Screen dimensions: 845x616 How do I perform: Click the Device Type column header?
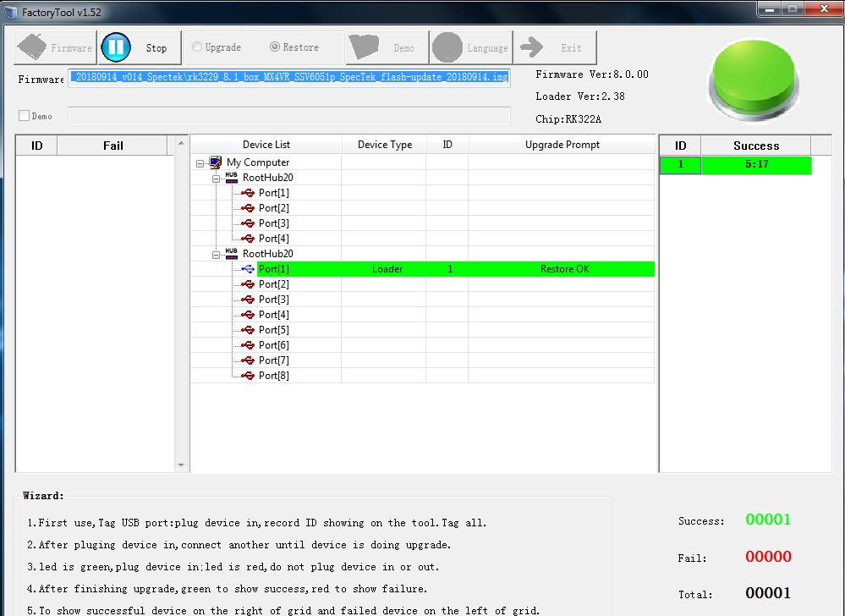coord(384,145)
